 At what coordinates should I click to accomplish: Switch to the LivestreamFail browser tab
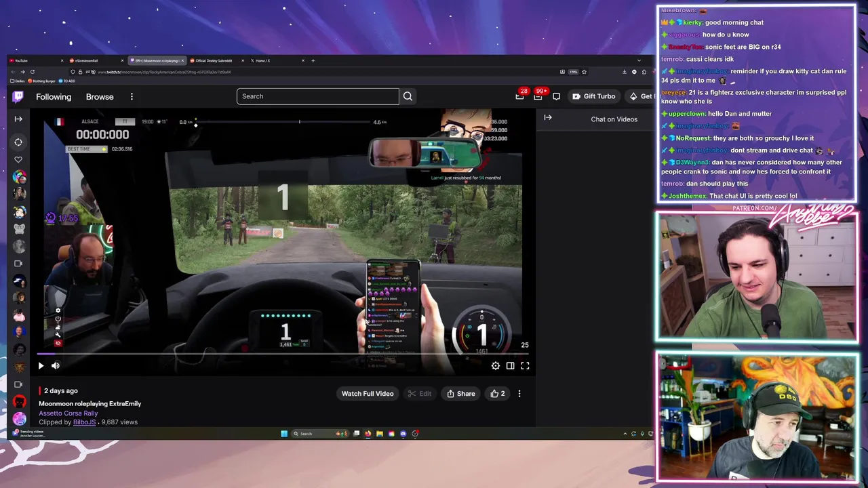[97, 61]
